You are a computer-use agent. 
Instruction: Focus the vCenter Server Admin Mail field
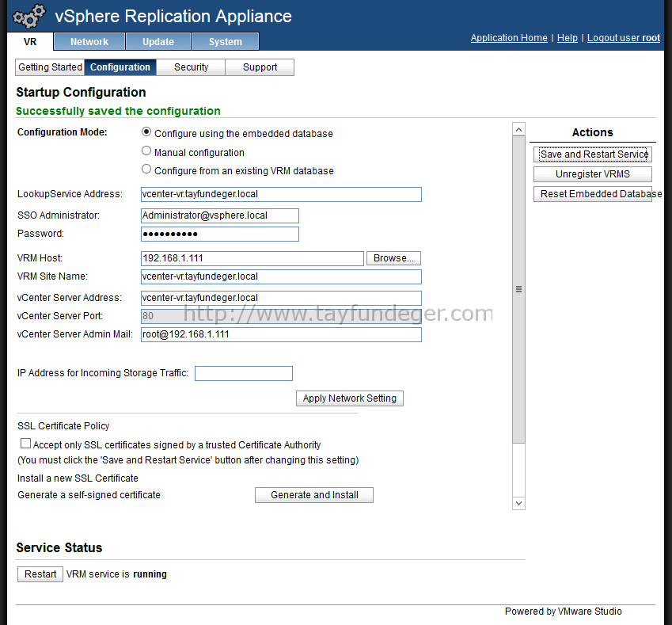pos(281,334)
